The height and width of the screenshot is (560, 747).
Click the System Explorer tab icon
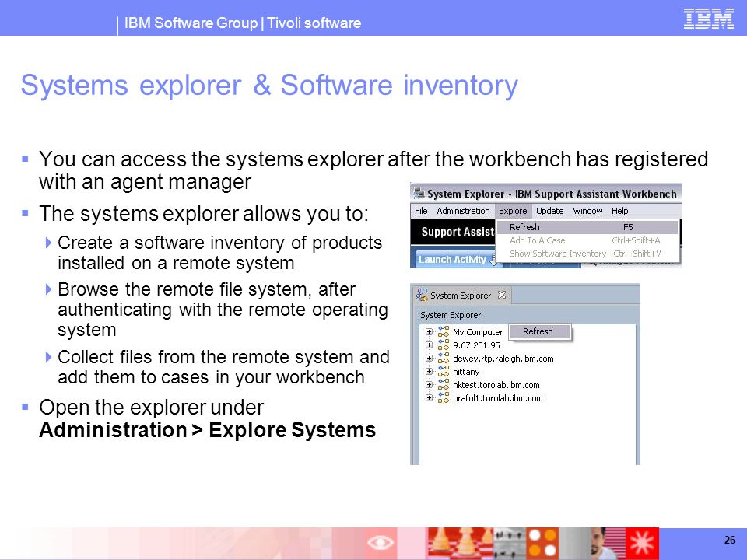[x=421, y=295]
